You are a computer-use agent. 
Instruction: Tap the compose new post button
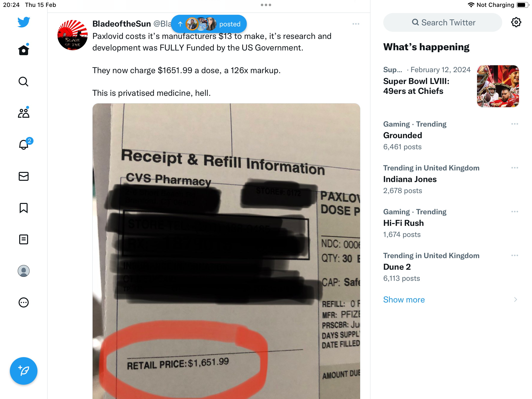(24, 371)
